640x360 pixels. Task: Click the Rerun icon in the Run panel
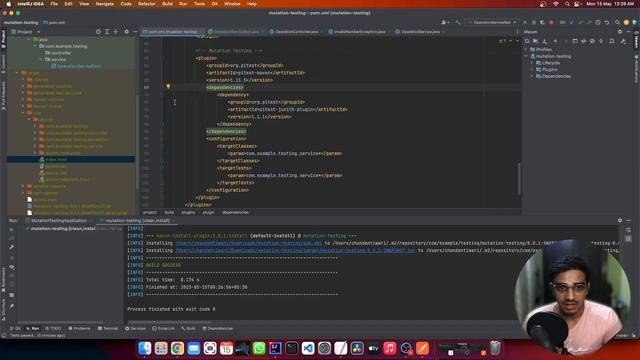click(11, 229)
